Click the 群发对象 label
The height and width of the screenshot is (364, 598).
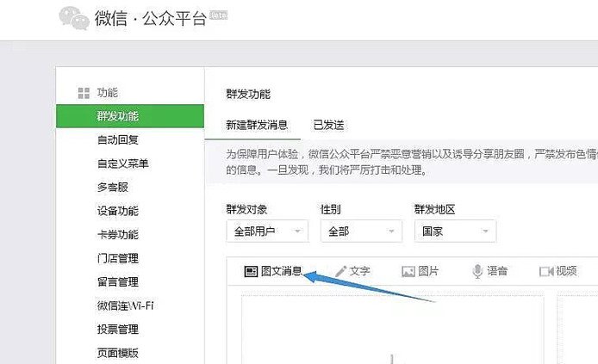[x=246, y=209]
